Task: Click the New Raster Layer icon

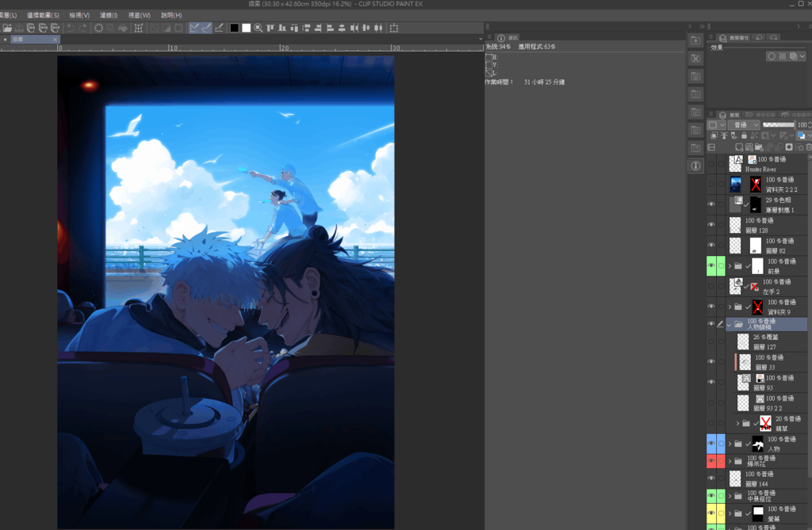Action: pyautogui.click(x=739, y=147)
